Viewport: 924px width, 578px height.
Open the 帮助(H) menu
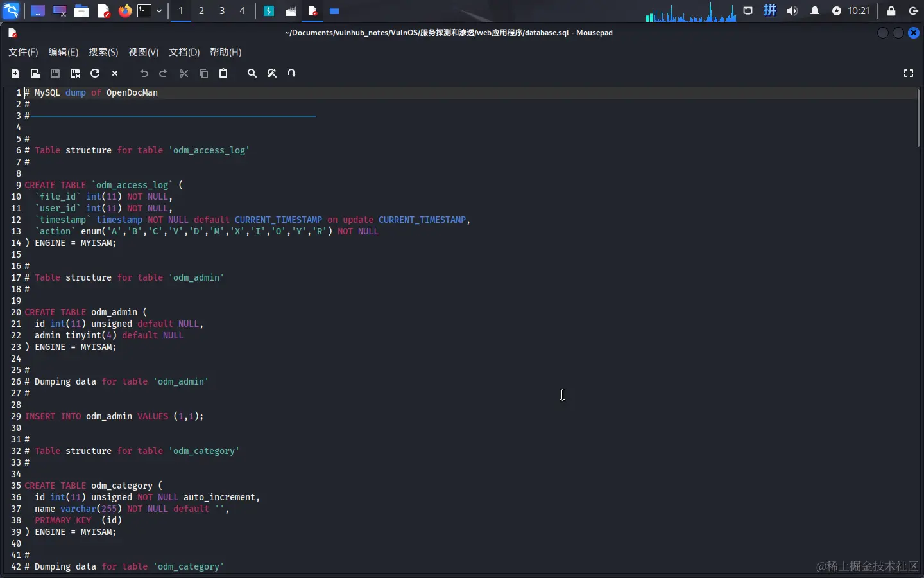coord(226,52)
